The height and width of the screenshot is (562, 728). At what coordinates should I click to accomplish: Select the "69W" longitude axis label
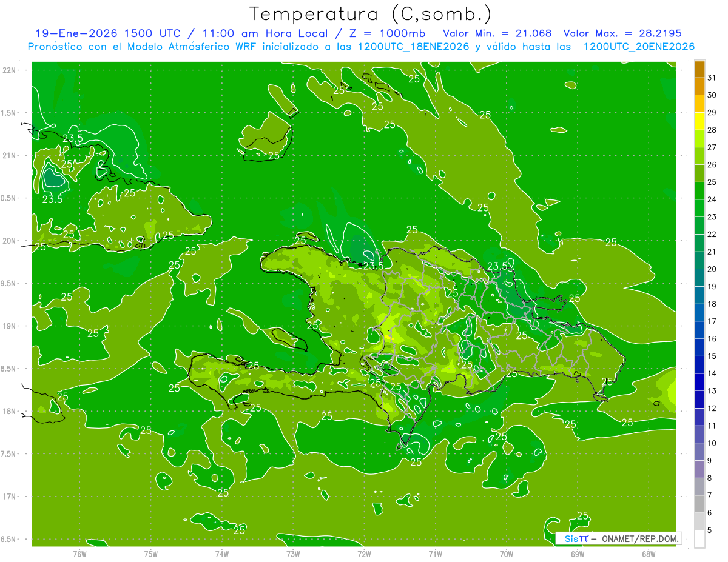tap(577, 554)
